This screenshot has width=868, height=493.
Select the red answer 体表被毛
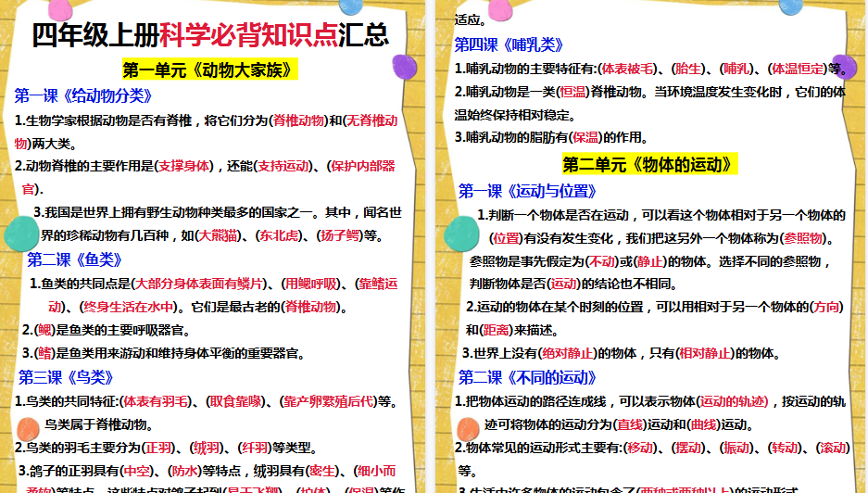point(628,69)
